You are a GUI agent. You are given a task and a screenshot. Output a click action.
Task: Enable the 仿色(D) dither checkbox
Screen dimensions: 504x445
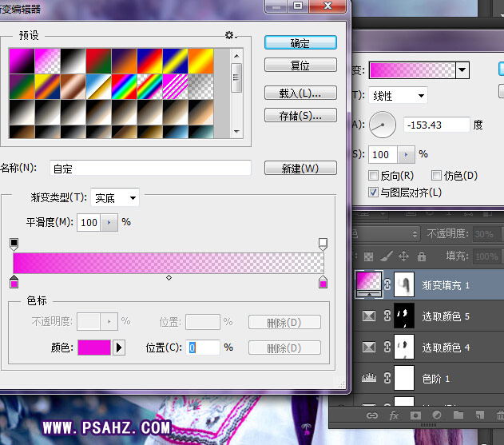coord(436,175)
